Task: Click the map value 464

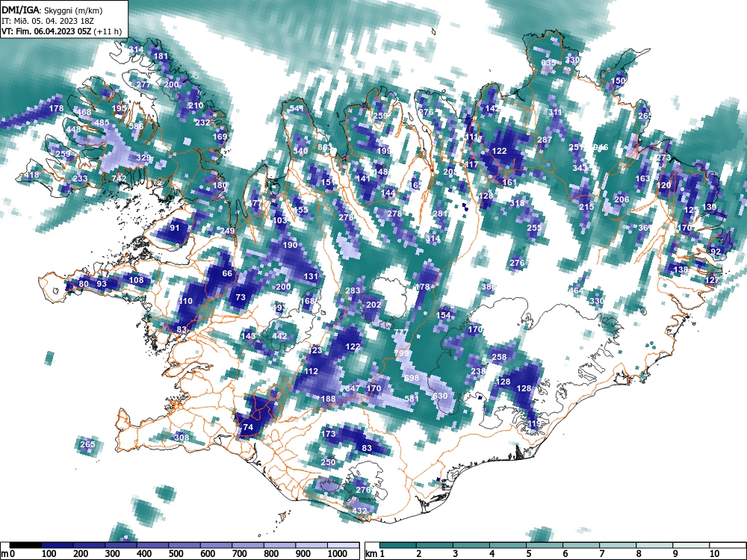Action: tap(576, 290)
